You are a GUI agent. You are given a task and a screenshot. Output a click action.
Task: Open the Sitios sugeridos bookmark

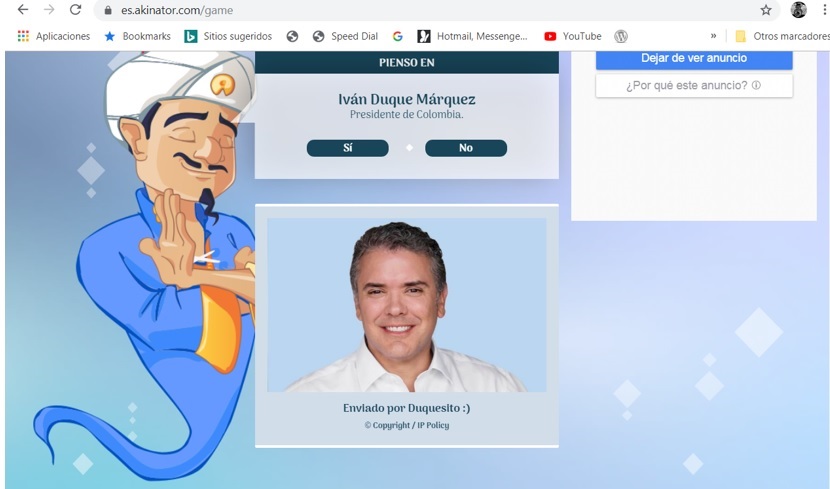click(228, 36)
